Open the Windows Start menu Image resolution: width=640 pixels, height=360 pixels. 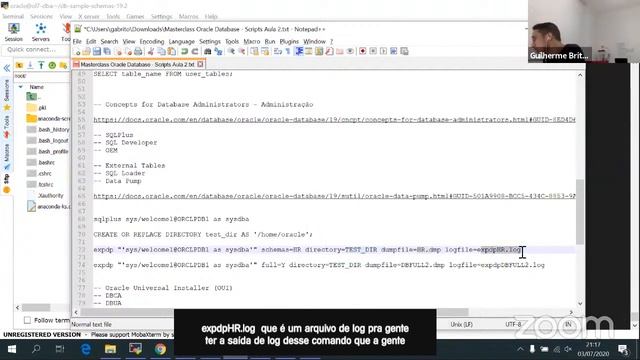click(12, 349)
